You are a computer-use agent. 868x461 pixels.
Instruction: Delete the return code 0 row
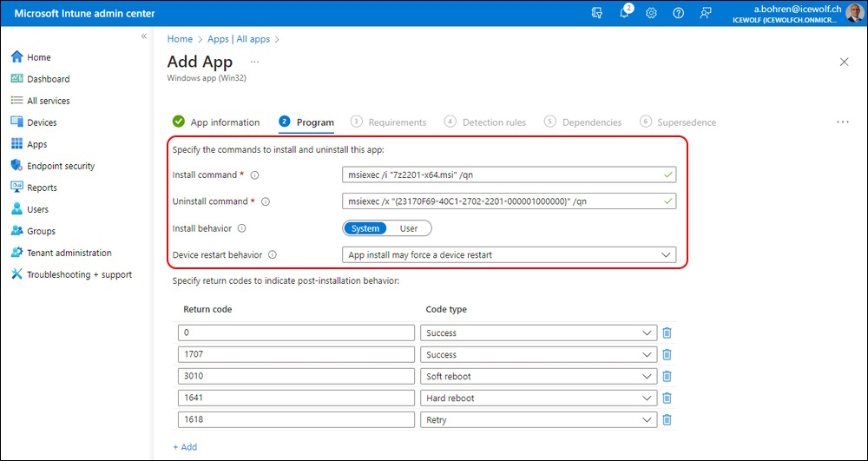[x=667, y=333]
